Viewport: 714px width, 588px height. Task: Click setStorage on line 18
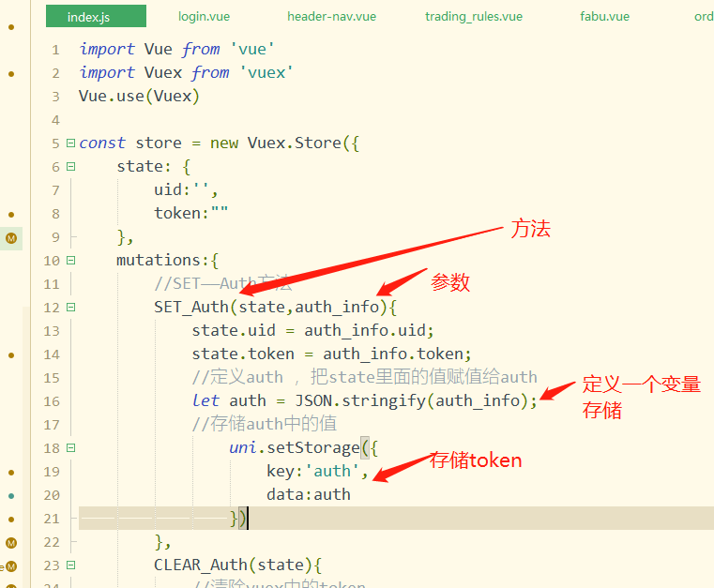click(313, 448)
